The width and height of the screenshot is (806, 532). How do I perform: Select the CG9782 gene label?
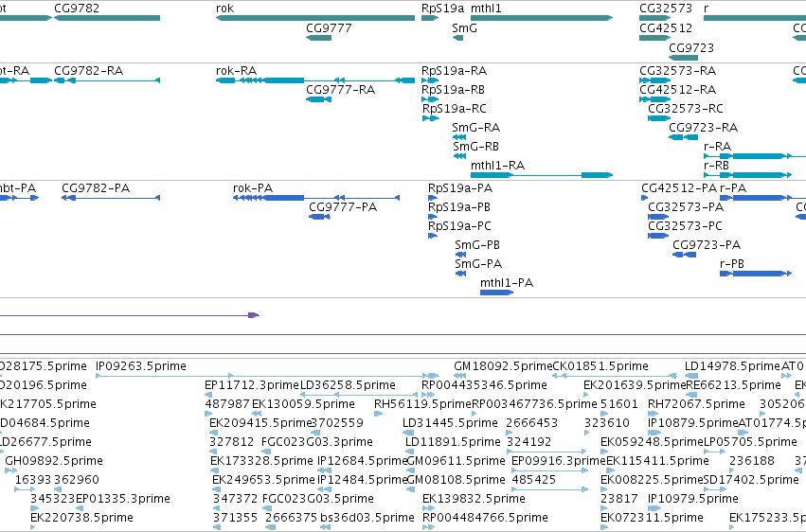77,9
